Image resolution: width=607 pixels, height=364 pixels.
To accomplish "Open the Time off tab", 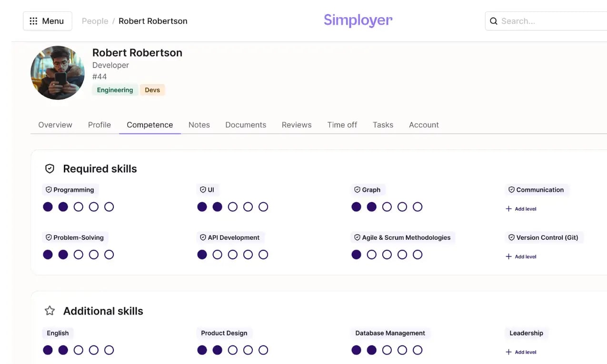I will click(342, 125).
